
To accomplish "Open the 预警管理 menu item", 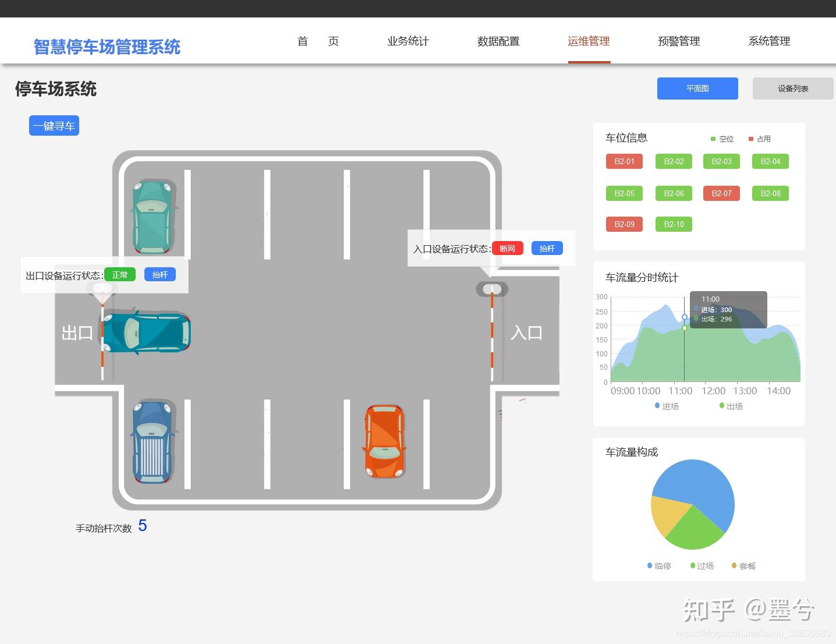I will 679,41.
